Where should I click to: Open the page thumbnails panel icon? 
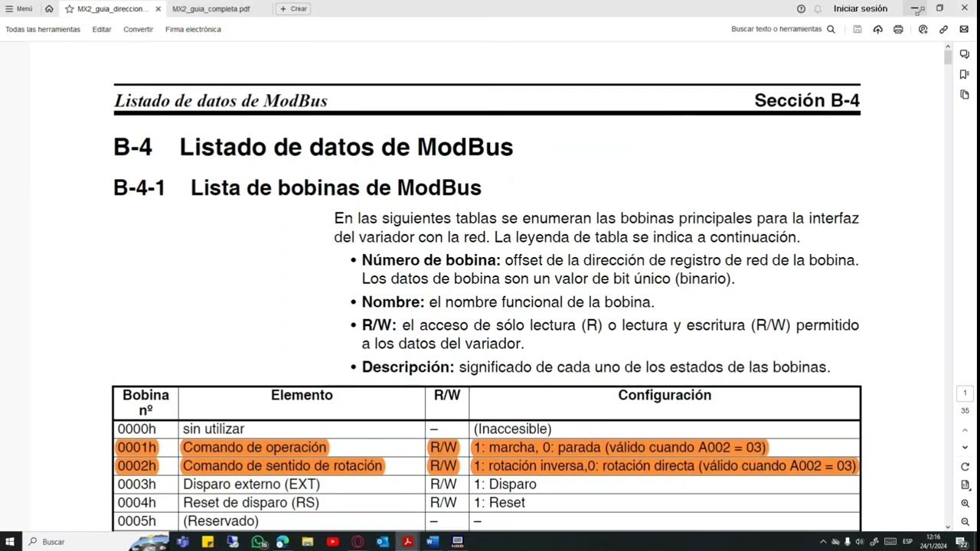965,94
